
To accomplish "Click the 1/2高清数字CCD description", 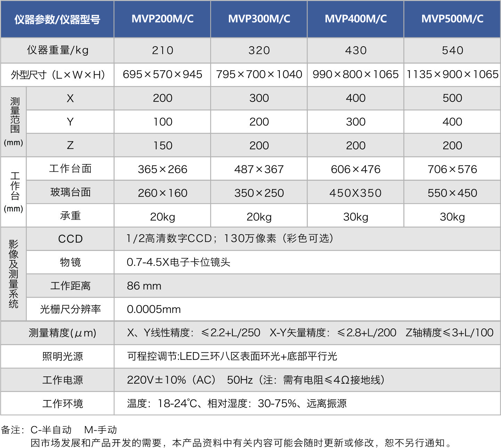I will point(230,238).
